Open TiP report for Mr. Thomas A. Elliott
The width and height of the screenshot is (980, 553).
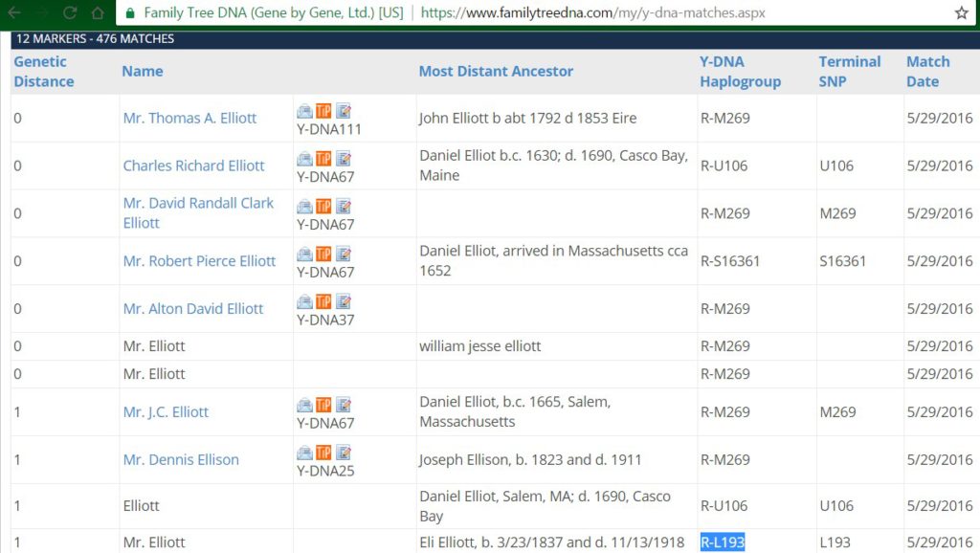[323, 111]
